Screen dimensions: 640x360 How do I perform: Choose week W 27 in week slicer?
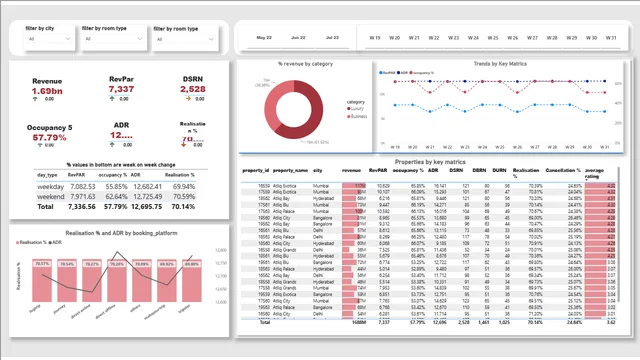click(x=532, y=38)
